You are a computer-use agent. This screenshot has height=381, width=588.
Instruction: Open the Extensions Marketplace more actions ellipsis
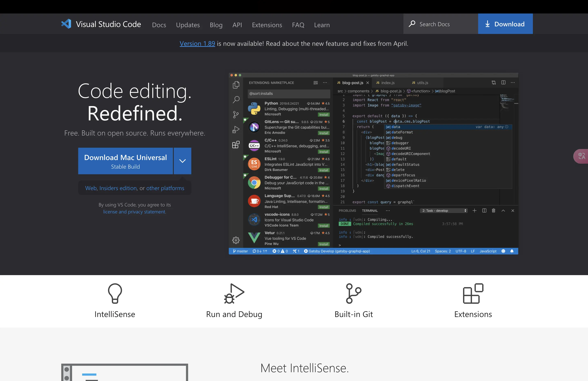[325, 83]
